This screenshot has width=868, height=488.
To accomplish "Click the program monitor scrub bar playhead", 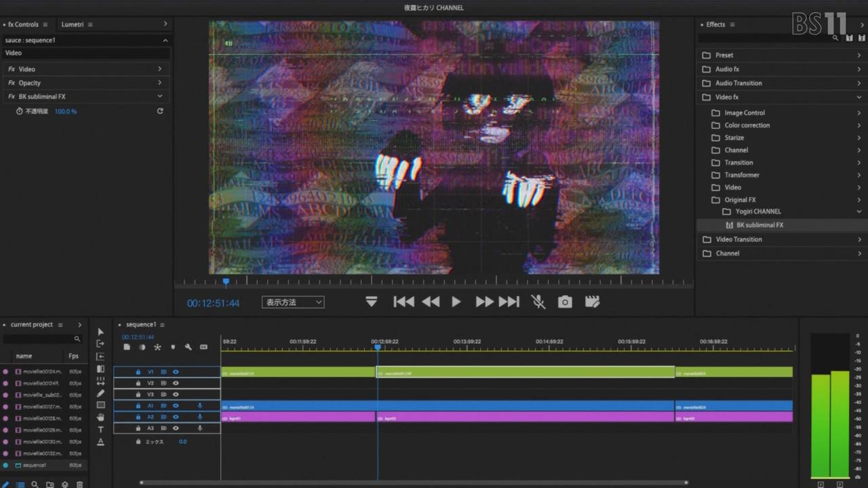I will [226, 281].
